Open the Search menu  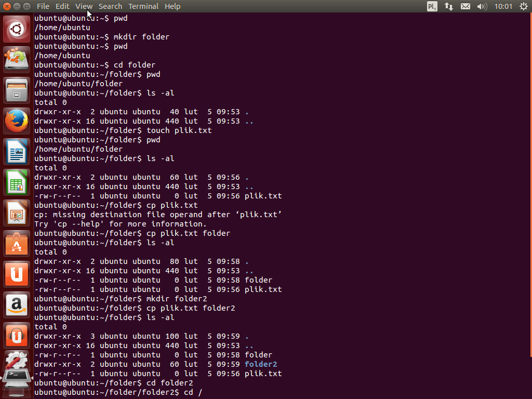pos(110,6)
